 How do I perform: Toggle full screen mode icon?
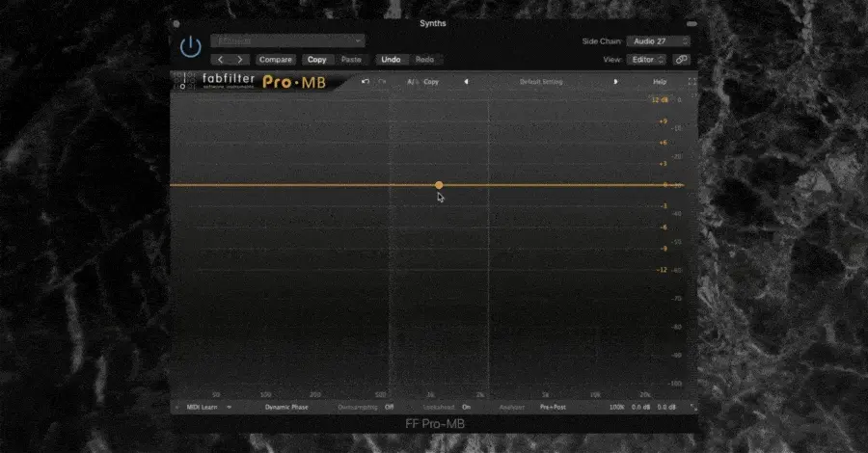click(692, 81)
